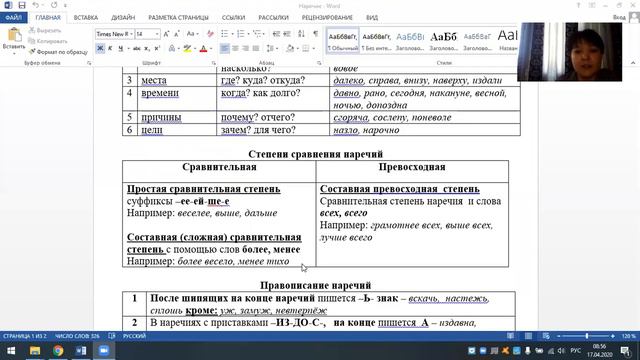
Task: Apply yellow text highlight color
Action: coord(187,49)
